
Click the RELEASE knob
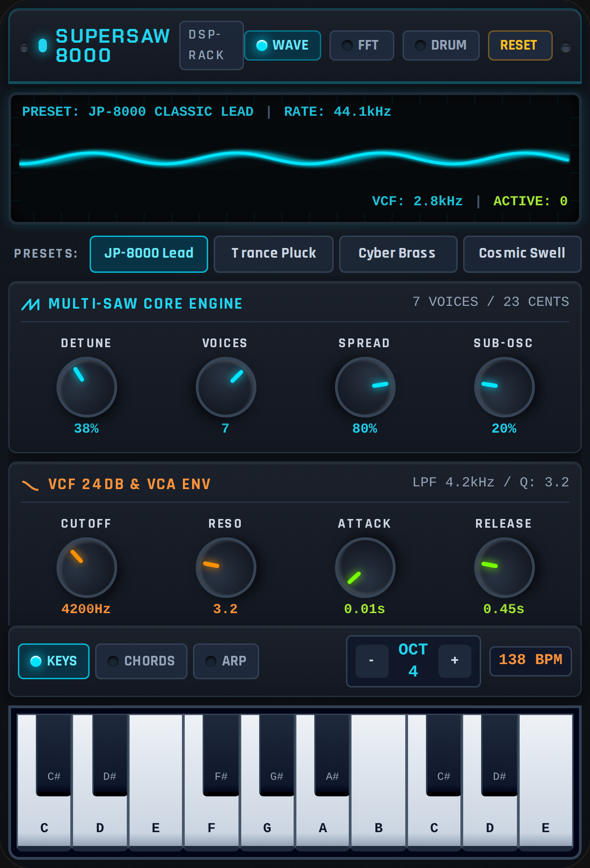click(x=505, y=568)
